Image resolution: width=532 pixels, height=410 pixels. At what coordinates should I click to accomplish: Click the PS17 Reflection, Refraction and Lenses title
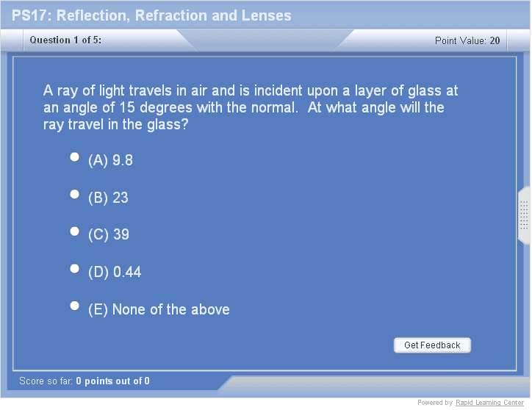point(151,15)
